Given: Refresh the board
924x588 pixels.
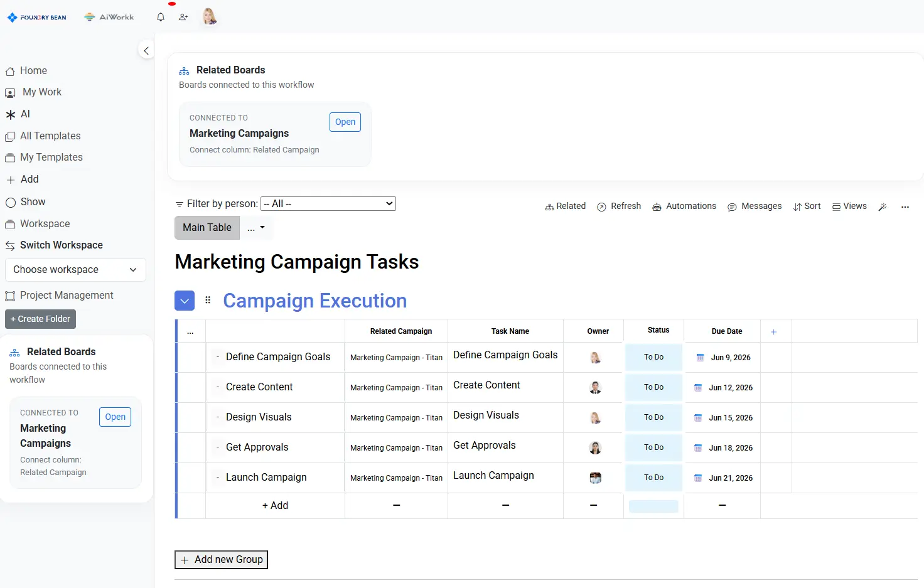Looking at the screenshot, I should pyautogui.click(x=619, y=206).
